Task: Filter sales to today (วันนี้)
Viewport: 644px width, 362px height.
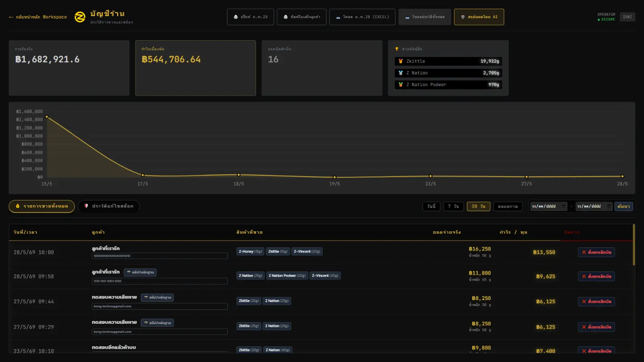Action: coord(431,206)
